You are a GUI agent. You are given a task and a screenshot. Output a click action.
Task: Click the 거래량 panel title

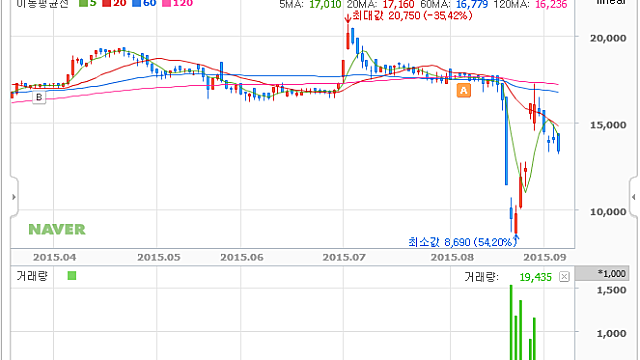[x=32, y=276]
